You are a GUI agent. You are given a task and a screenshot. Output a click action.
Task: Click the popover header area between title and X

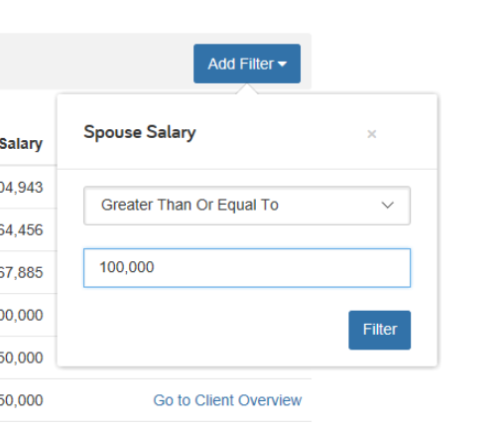pyautogui.click(x=281, y=133)
